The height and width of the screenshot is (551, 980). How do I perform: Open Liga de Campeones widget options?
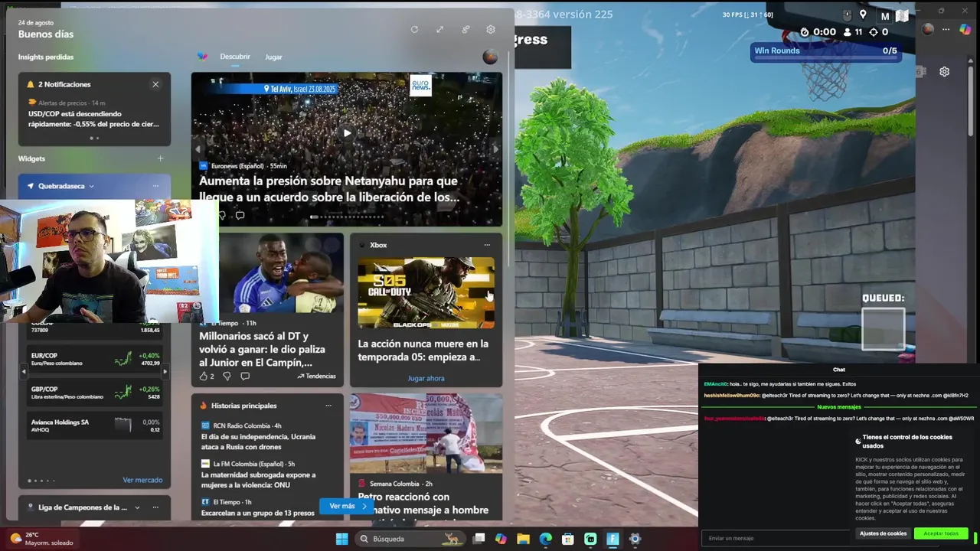pos(155,507)
